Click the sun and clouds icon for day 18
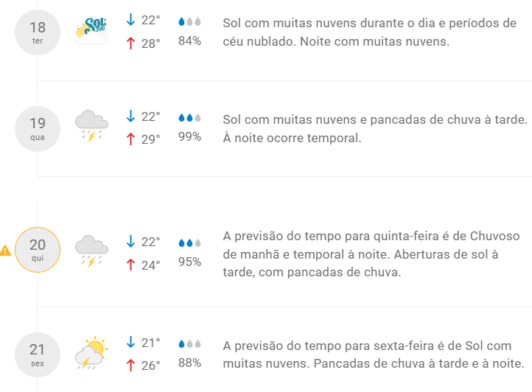Image resolution: width=532 pixels, height=392 pixels. pyautogui.click(x=92, y=32)
